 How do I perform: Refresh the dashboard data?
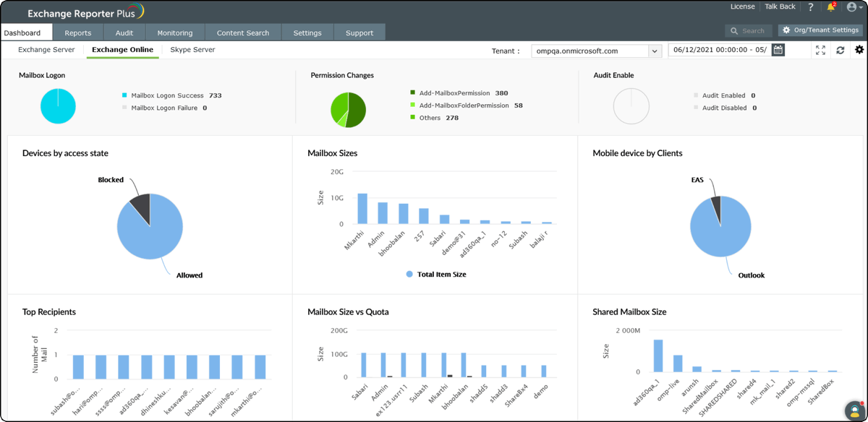tap(839, 50)
